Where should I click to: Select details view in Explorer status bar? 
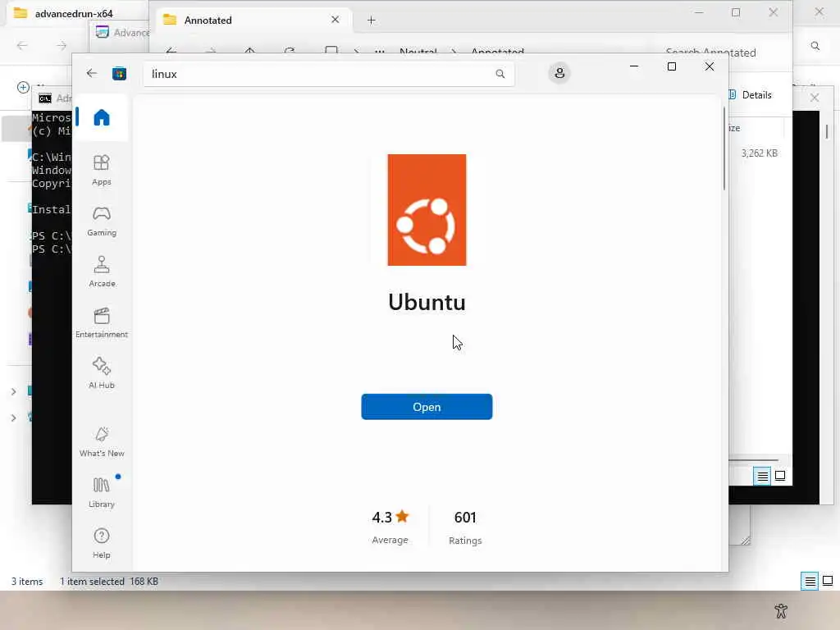coord(810,581)
